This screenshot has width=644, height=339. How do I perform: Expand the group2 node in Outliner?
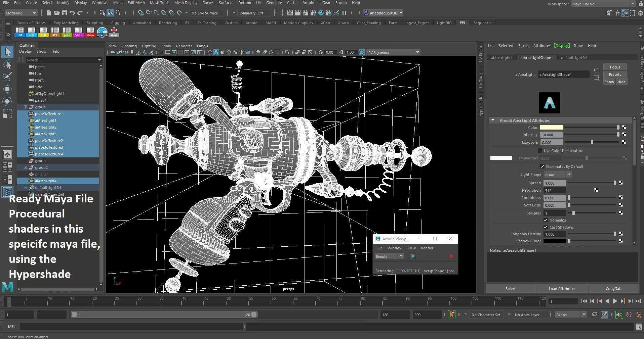[25, 167]
